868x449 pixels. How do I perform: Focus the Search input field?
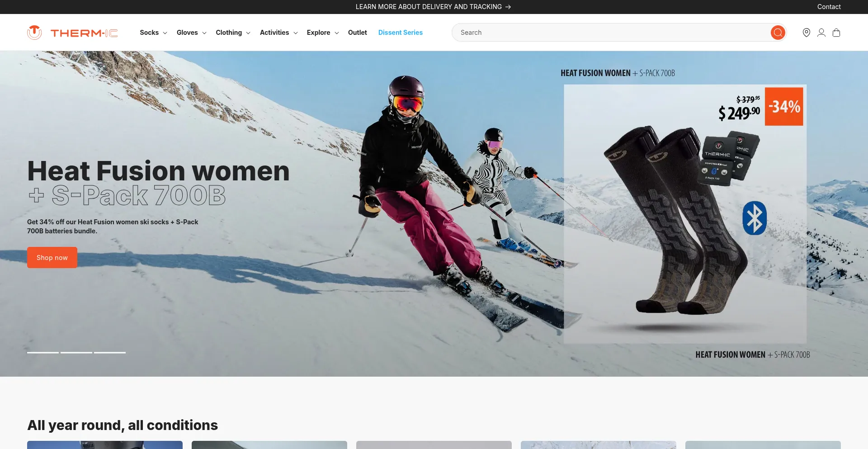click(x=610, y=33)
